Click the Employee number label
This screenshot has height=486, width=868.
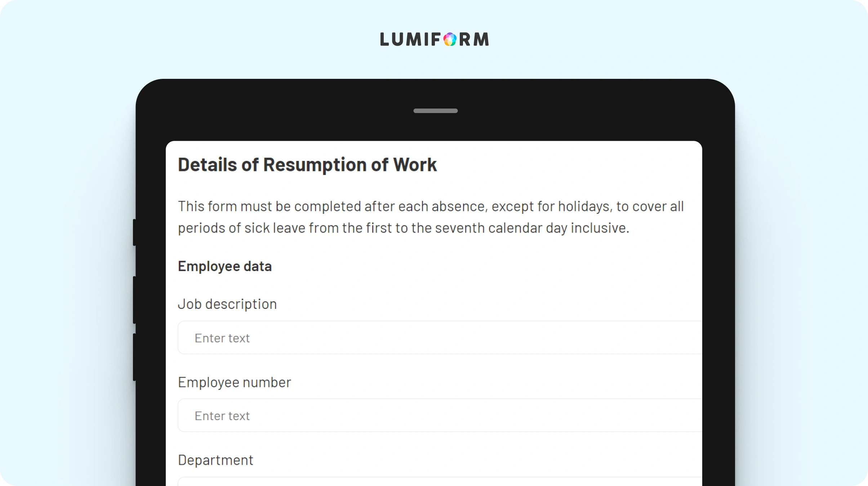pyautogui.click(x=235, y=382)
